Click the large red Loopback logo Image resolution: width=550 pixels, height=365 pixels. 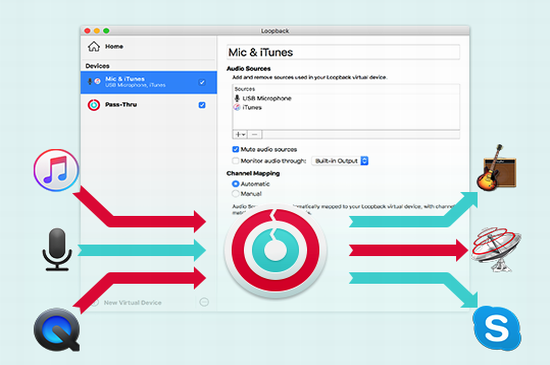[275, 250]
